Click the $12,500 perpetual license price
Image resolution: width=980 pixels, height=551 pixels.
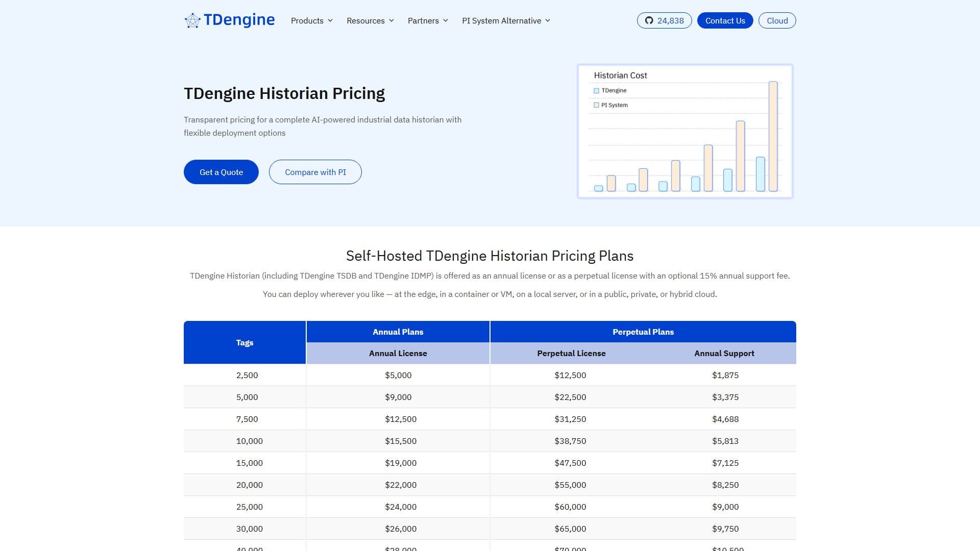coord(570,375)
